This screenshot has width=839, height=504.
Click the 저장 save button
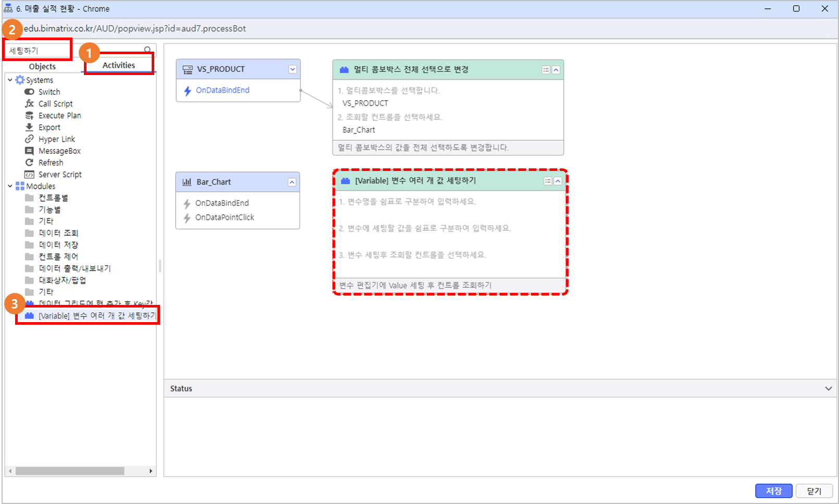774,491
